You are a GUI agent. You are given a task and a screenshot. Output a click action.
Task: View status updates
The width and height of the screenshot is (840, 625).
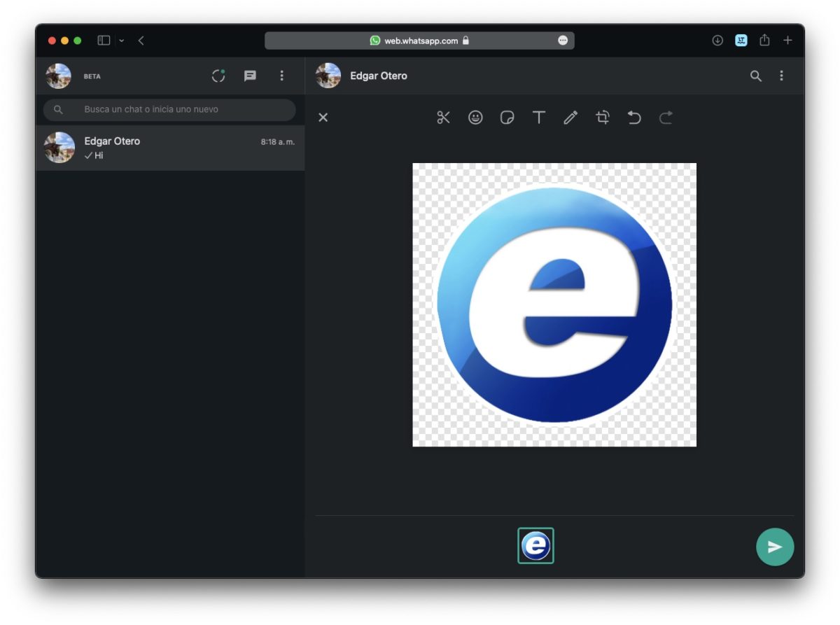point(218,76)
